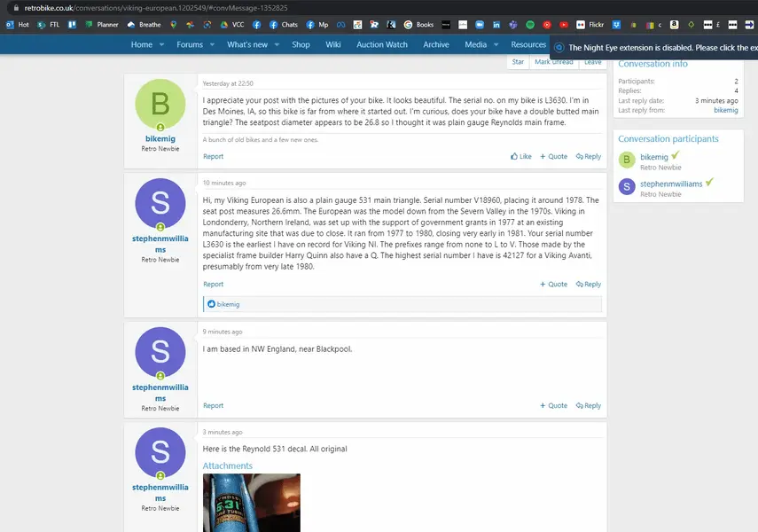Open the Hot Outlook bookmark

coord(18,25)
